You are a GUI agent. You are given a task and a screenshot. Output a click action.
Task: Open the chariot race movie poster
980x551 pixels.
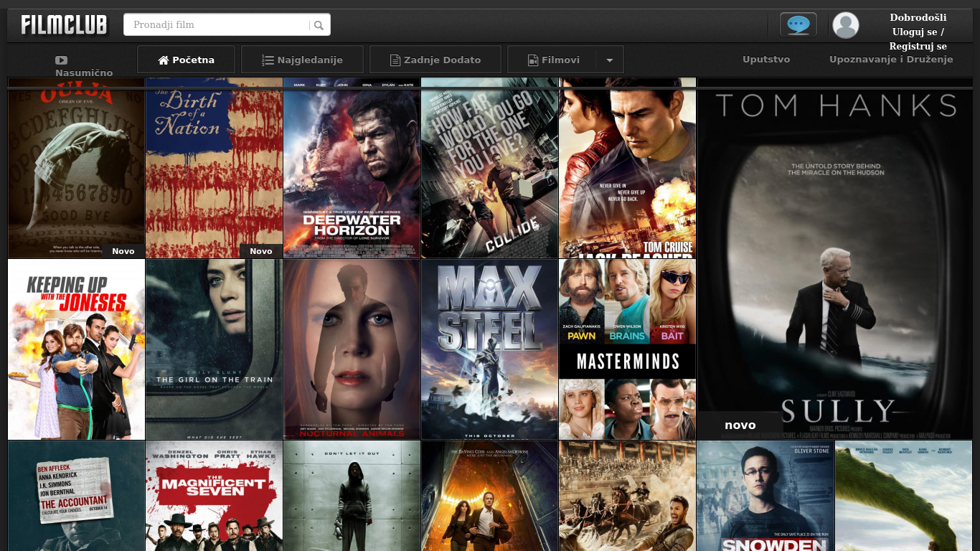click(627, 496)
